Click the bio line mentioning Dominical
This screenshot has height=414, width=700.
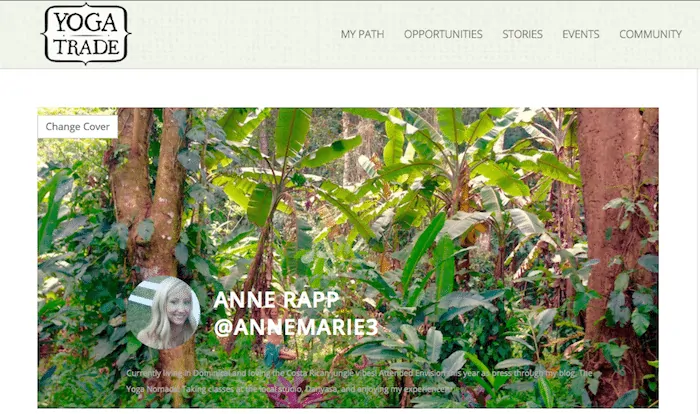click(359, 373)
